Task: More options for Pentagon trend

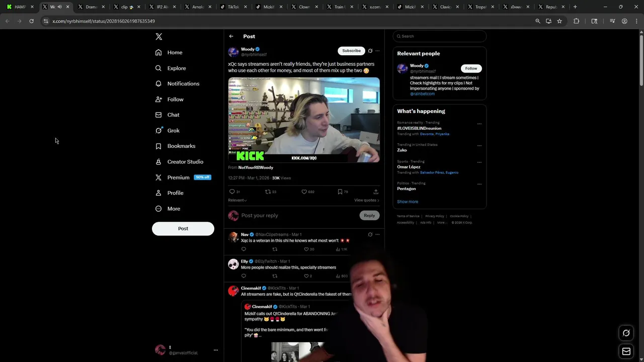Action: 479,184
